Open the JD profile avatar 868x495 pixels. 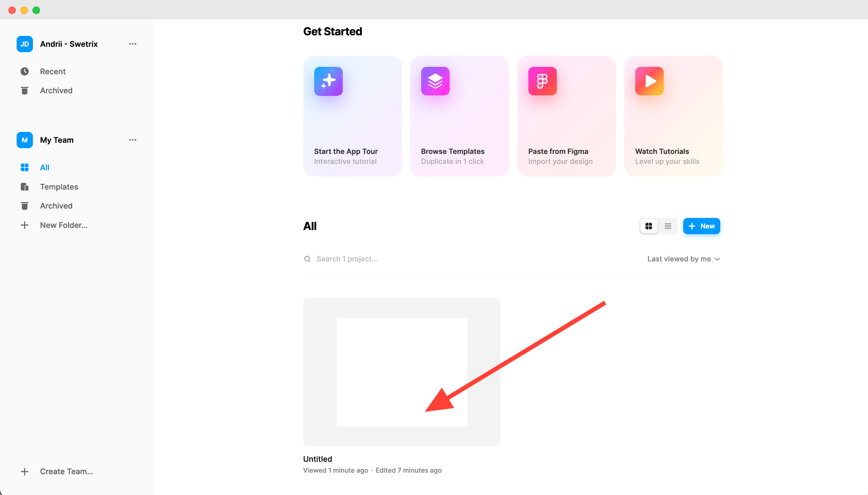[x=24, y=43]
